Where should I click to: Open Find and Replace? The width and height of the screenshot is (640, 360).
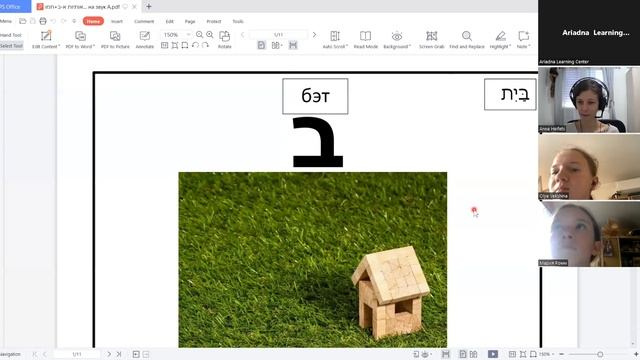tap(467, 39)
